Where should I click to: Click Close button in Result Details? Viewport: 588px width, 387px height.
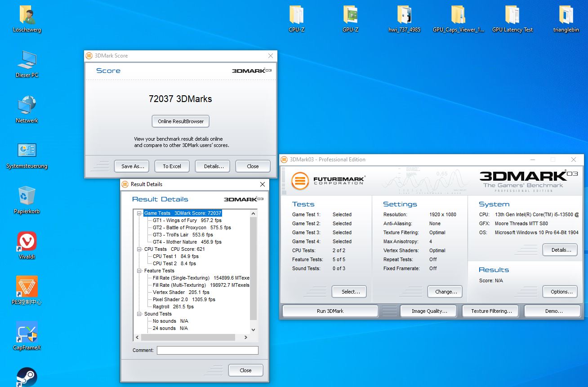click(x=245, y=370)
